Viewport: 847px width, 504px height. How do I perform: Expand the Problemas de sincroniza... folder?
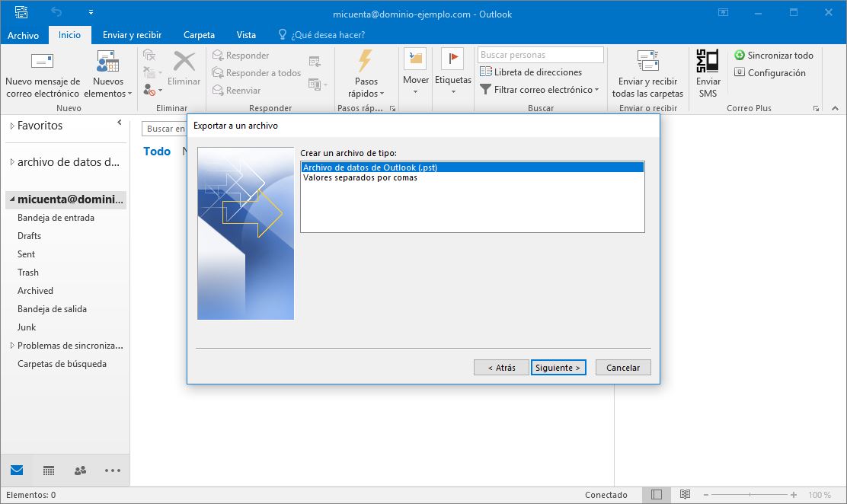click(12, 345)
